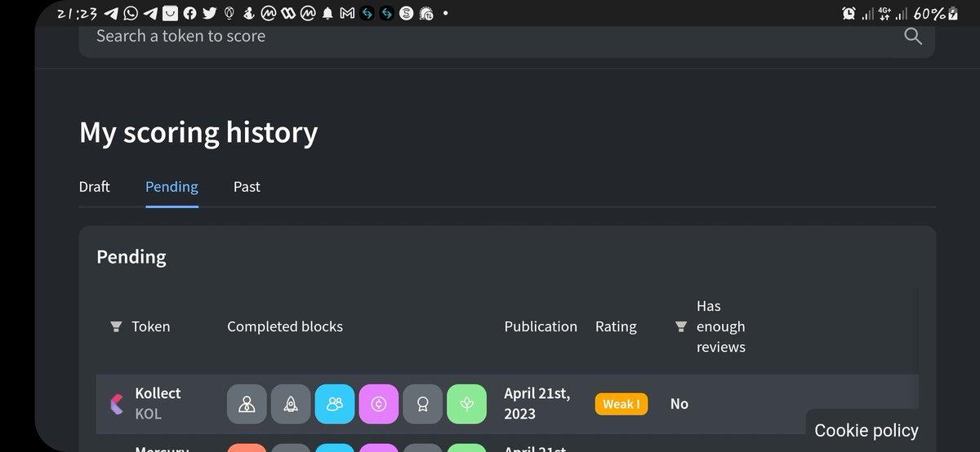Tap the Twitter notification icon
This screenshot has height=452, width=980.
point(210,13)
